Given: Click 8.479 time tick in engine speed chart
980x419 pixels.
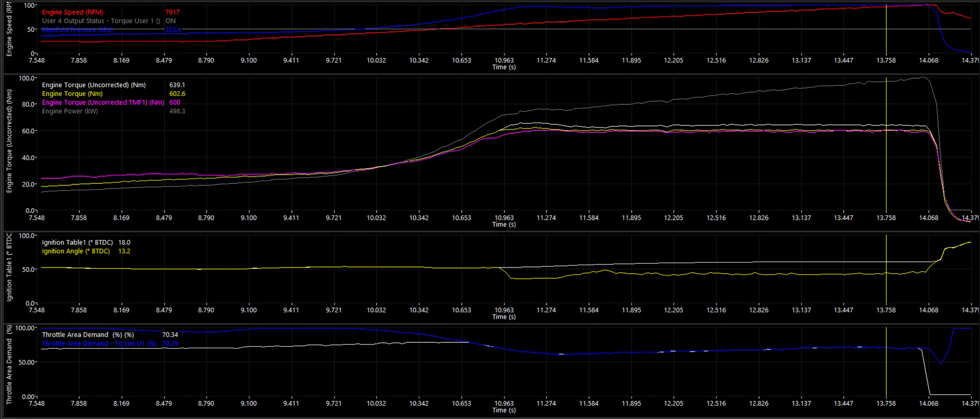Looking at the screenshot, I should [164, 60].
